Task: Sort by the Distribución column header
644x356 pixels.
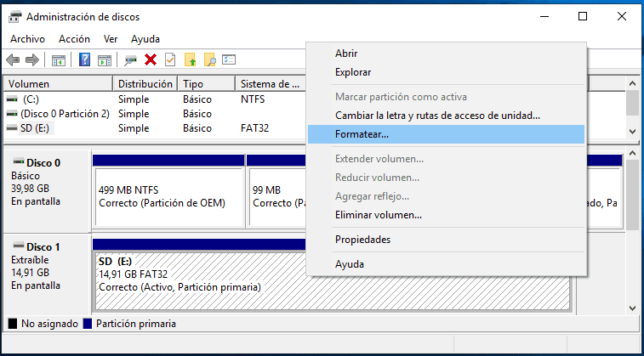Action: pos(145,84)
